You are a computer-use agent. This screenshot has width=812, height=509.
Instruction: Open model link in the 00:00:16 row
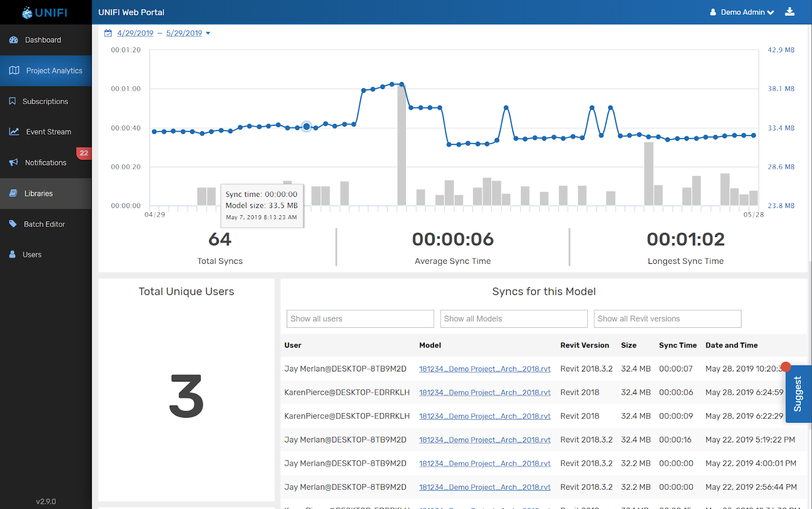[485, 440]
